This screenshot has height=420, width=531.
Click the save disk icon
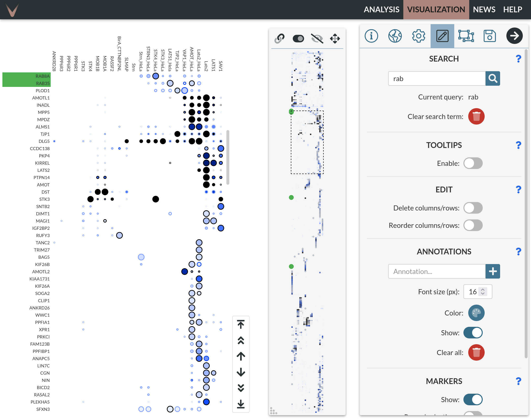click(489, 36)
